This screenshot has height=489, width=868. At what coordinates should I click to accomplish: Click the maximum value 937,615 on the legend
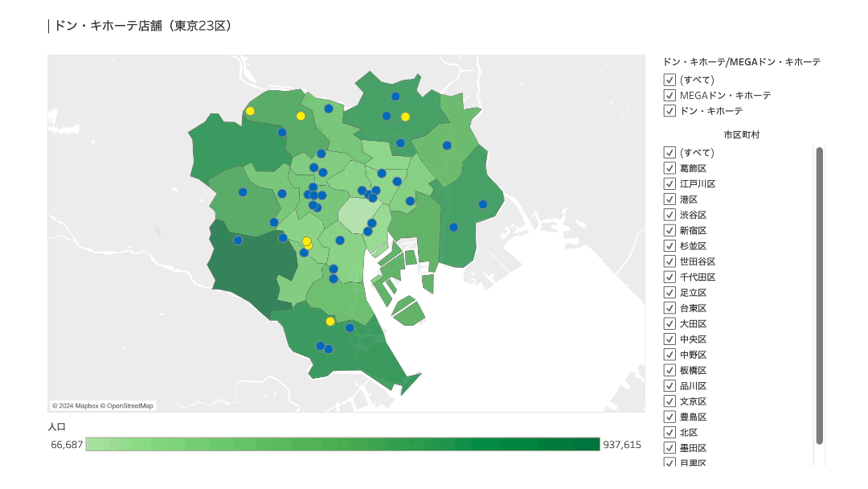pyautogui.click(x=622, y=445)
